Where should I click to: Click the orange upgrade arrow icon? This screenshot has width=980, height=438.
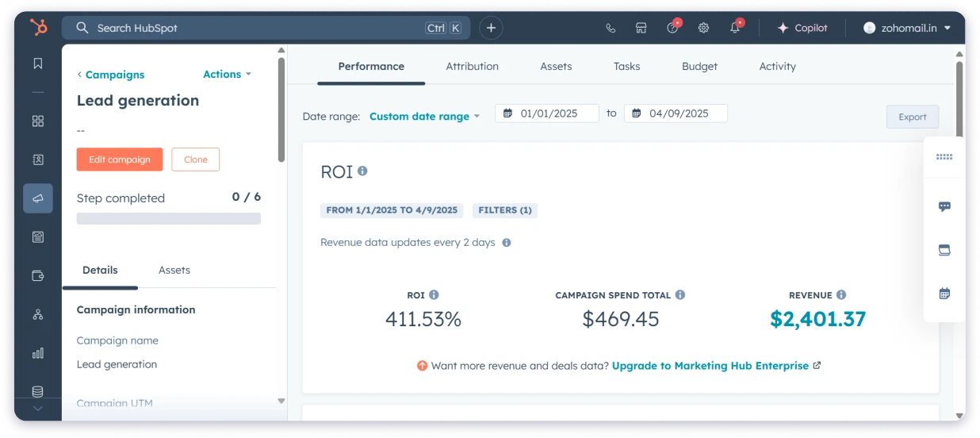[423, 366]
